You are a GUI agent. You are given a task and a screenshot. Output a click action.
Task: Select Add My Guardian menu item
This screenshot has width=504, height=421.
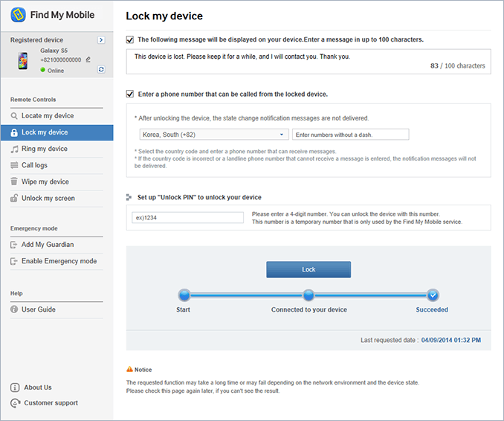pos(48,245)
